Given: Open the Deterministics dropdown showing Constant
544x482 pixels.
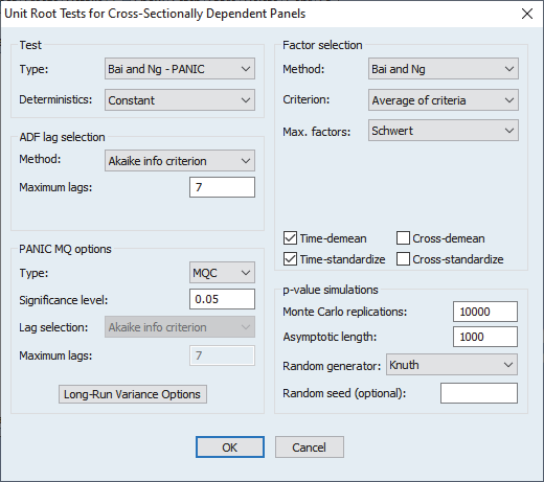Looking at the screenshot, I should tap(180, 100).
